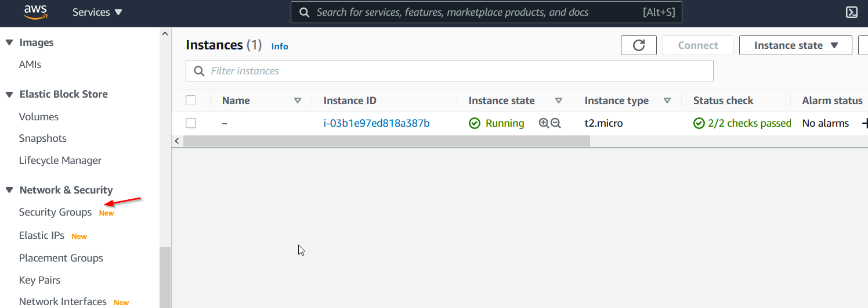Click the sidebar vertical scrollbar thumb
The width and height of the screenshot is (868, 308).
coord(165,277)
